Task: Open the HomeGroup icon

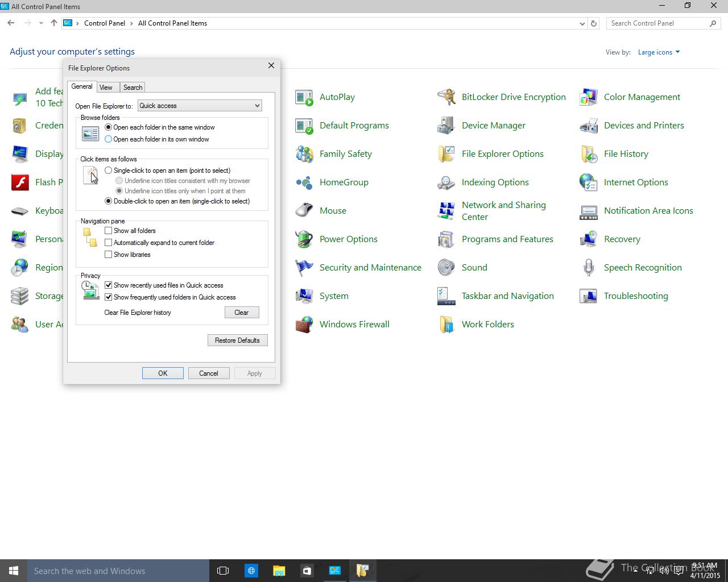Action: [304, 182]
